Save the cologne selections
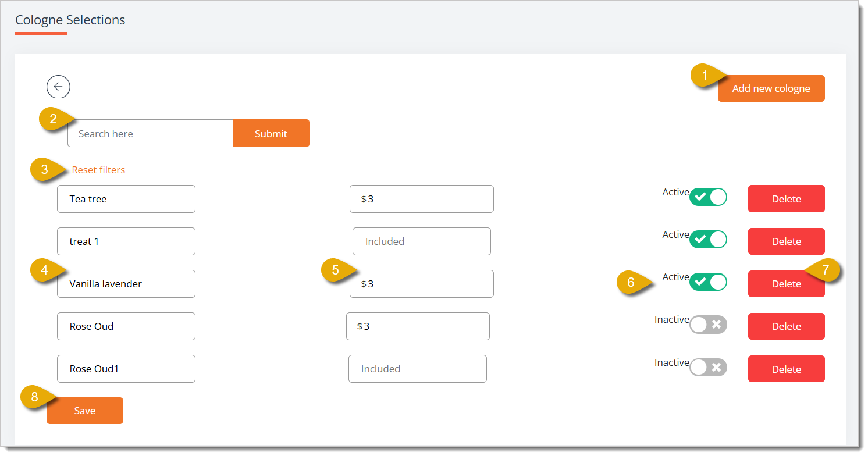Viewport: 868px width, 456px height. click(x=85, y=411)
